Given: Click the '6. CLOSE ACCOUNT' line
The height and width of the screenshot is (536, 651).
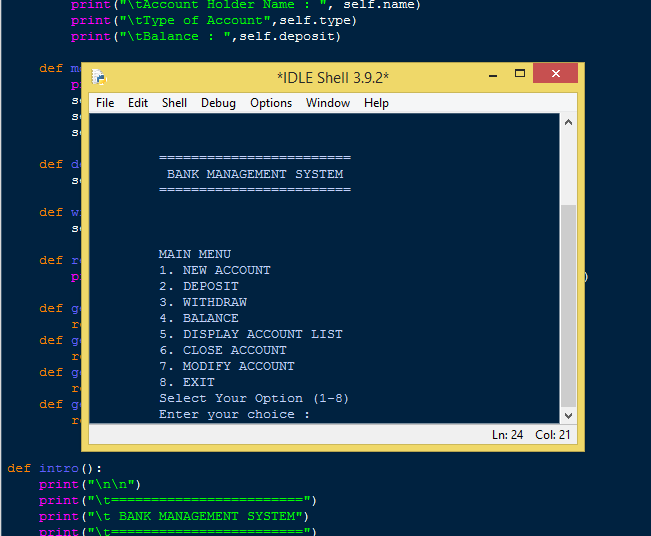Looking at the screenshot, I should [223, 350].
